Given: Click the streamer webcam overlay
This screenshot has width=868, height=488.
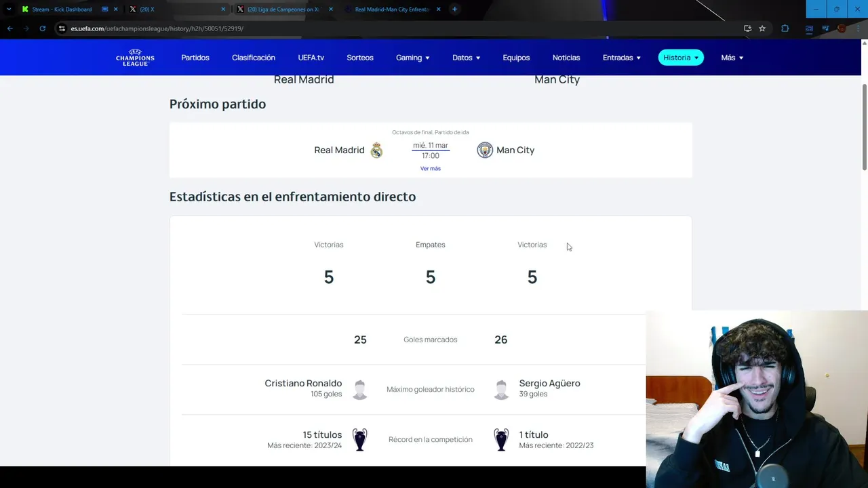Looking at the screenshot, I should 757,400.
